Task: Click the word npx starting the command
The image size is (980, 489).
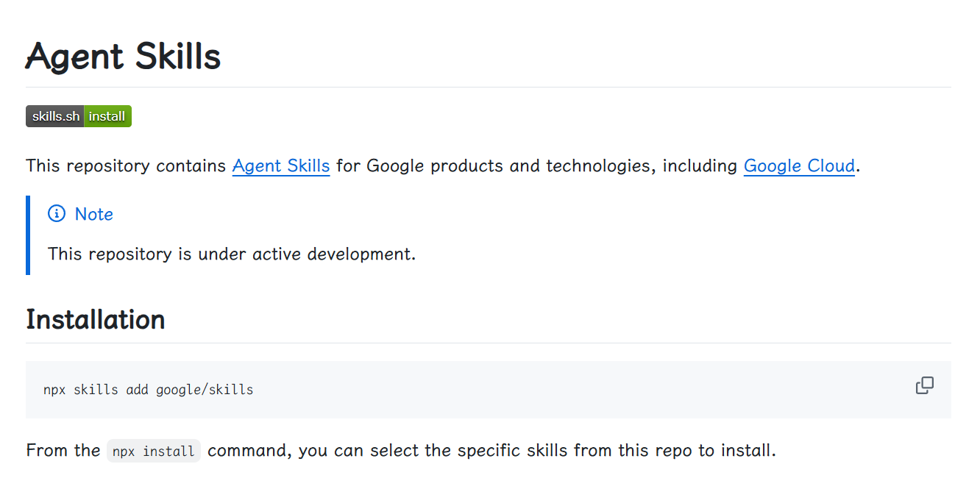Action: [x=54, y=390]
